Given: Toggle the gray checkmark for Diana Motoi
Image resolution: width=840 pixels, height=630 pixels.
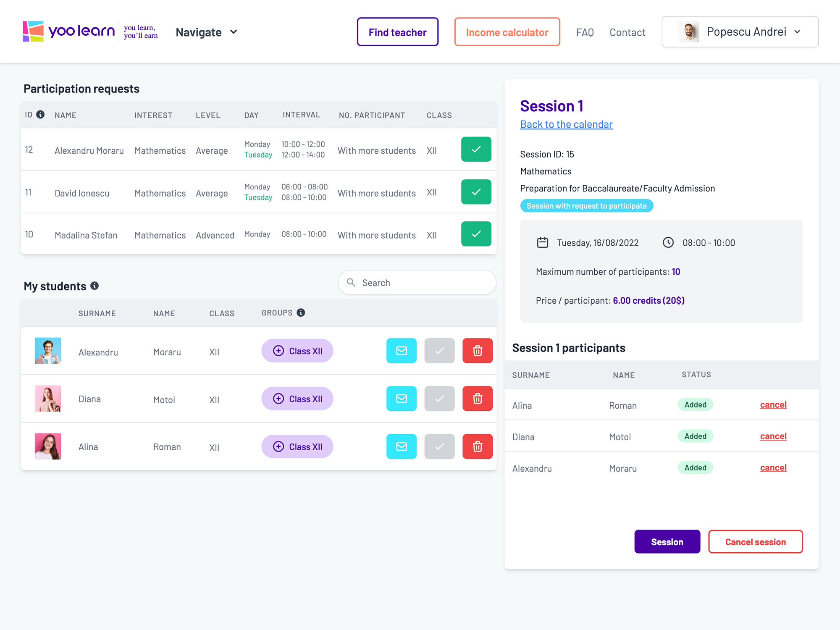Looking at the screenshot, I should coord(439,399).
